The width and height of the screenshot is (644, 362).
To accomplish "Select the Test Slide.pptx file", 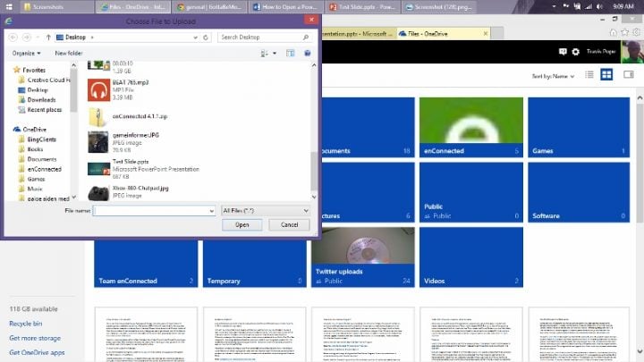I will tap(144, 169).
